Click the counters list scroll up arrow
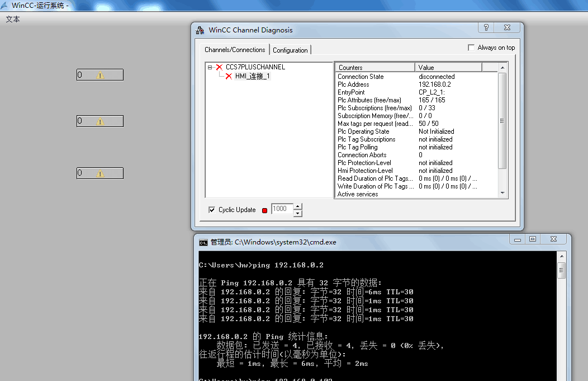This screenshot has height=381, width=588. (502, 68)
